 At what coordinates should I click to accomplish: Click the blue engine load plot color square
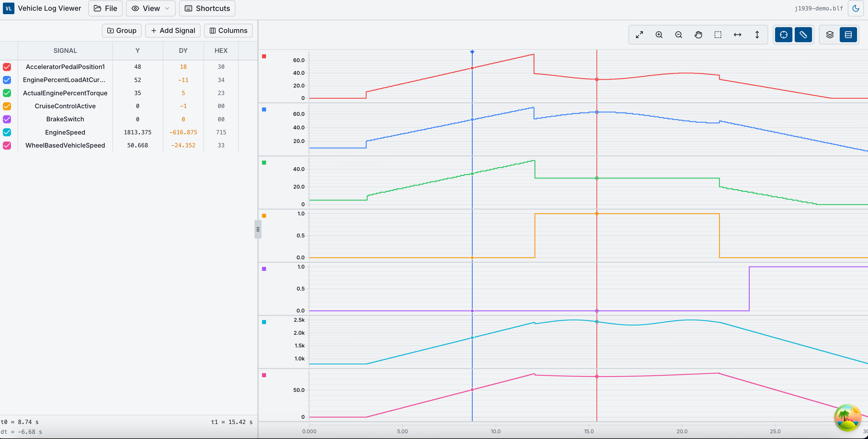(264, 109)
